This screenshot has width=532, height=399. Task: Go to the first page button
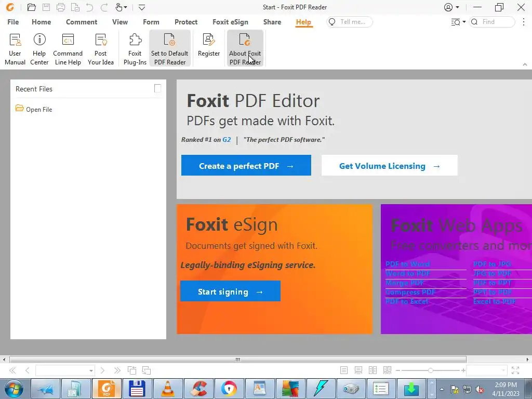pyautogui.click(x=12, y=370)
